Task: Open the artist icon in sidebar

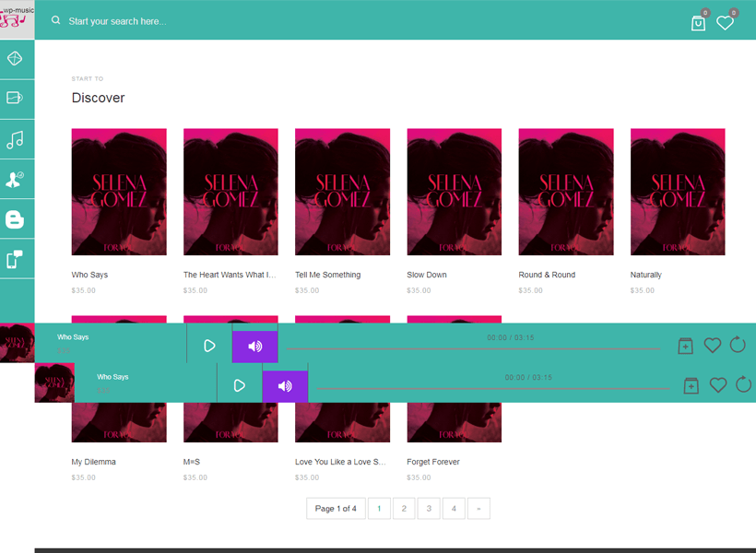Action: (15, 180)
